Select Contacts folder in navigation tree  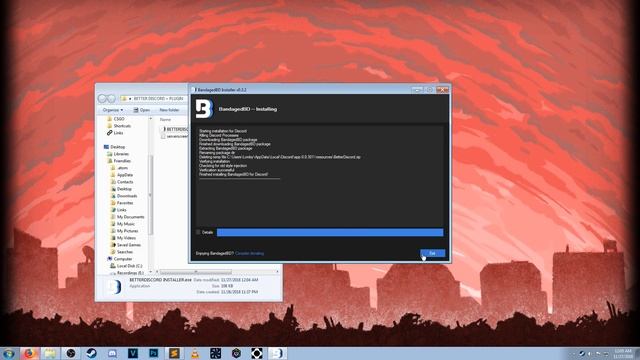[125, 182]
